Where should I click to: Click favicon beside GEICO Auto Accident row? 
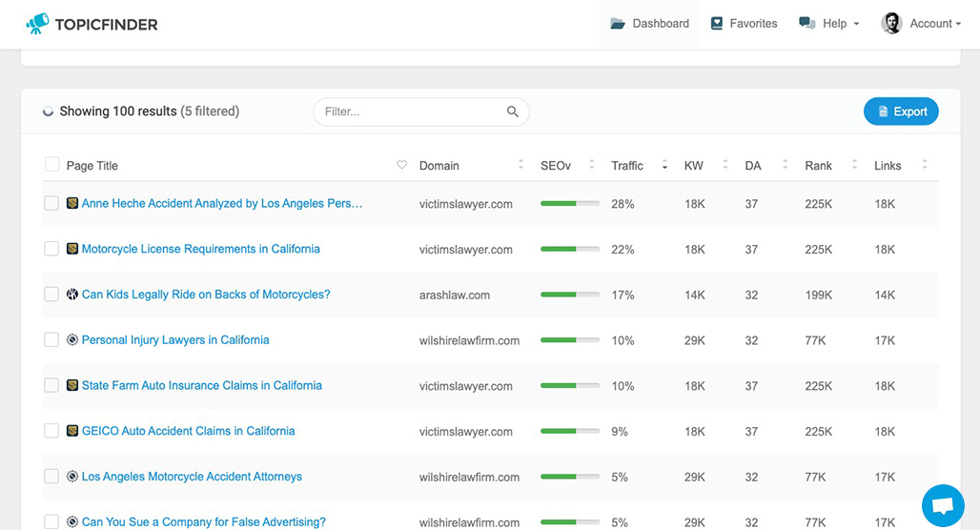tap(72, 431)
